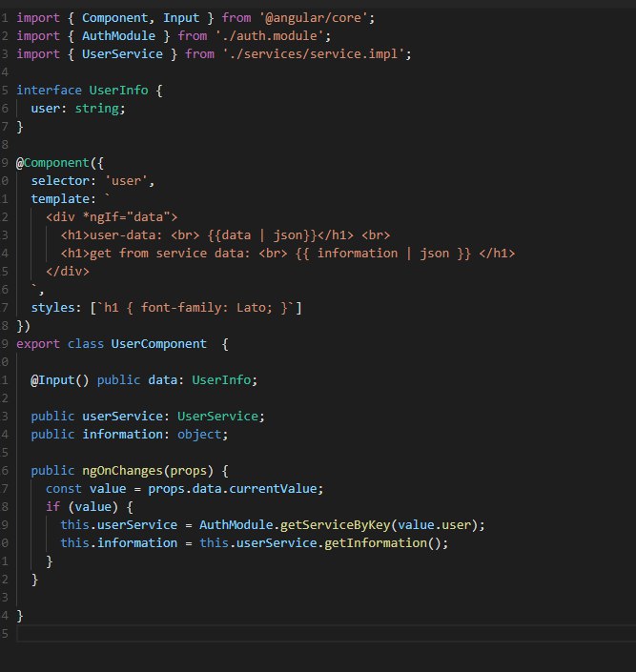Viewport: 636px width, 672px height.
Task: Click the 'Component' import identifier on line 1
Action: [x=115, y=18]
